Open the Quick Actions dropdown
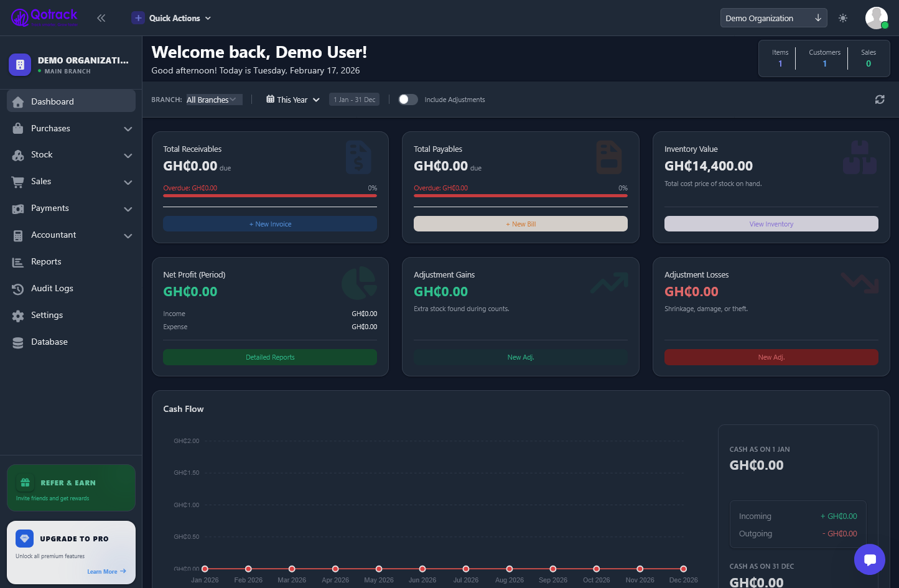The image size is (899, 588). click(x=172, y=18)
